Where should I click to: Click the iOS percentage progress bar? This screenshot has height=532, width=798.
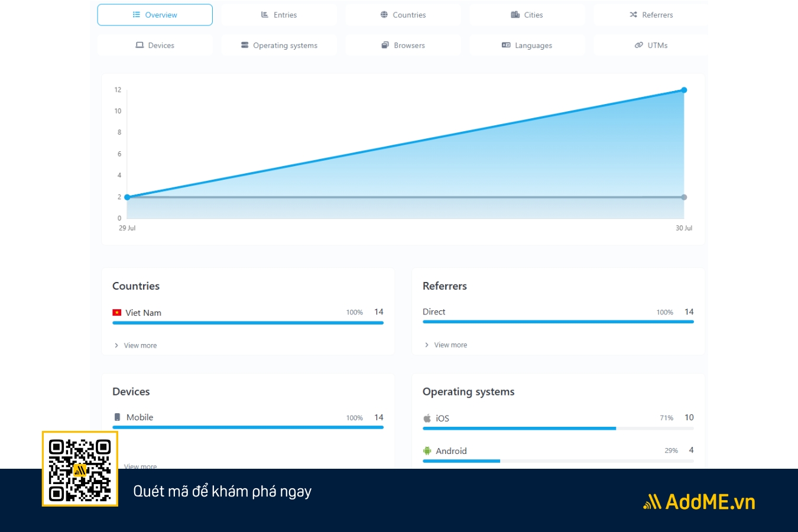[x=558, y=428]
